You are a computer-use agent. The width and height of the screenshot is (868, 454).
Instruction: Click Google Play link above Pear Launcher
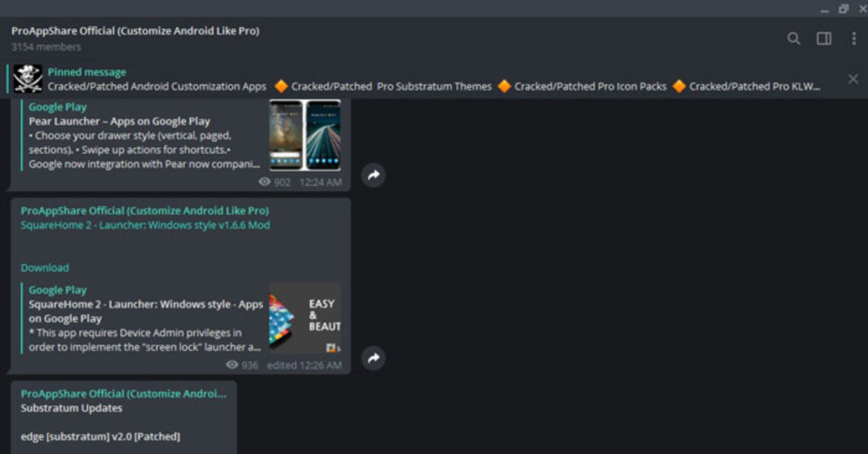(x=57, y=107)
